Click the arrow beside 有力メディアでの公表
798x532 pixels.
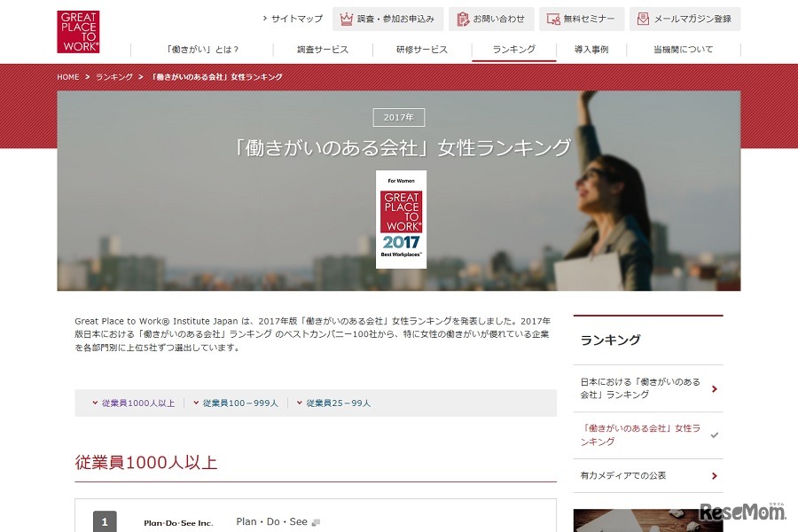coord(715,476)
